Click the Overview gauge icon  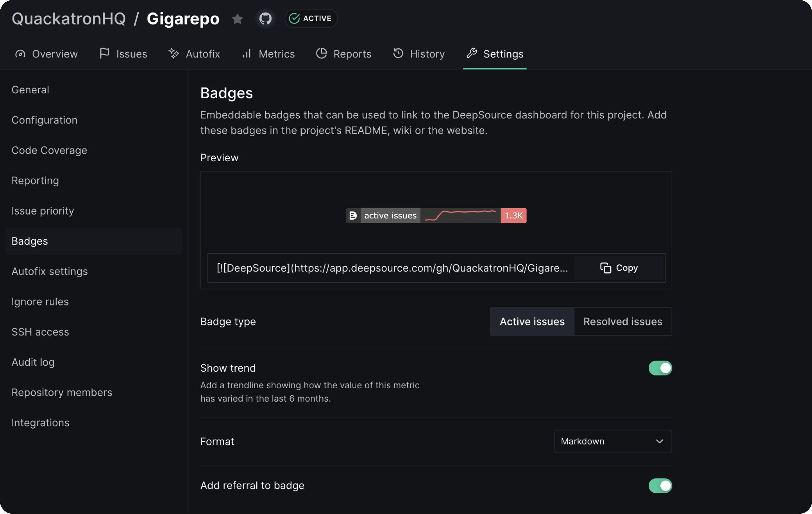click(20, 54)
